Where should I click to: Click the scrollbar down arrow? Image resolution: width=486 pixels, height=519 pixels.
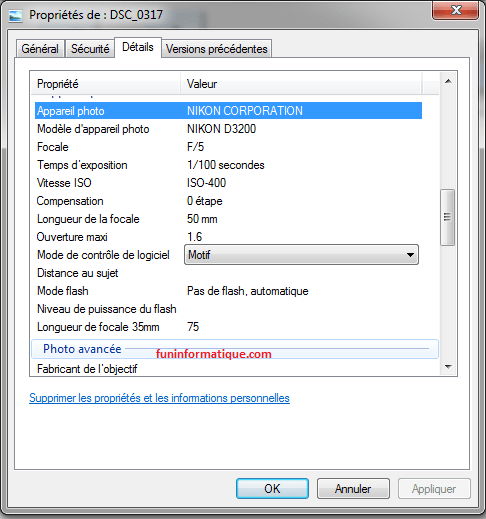(448, 367)
